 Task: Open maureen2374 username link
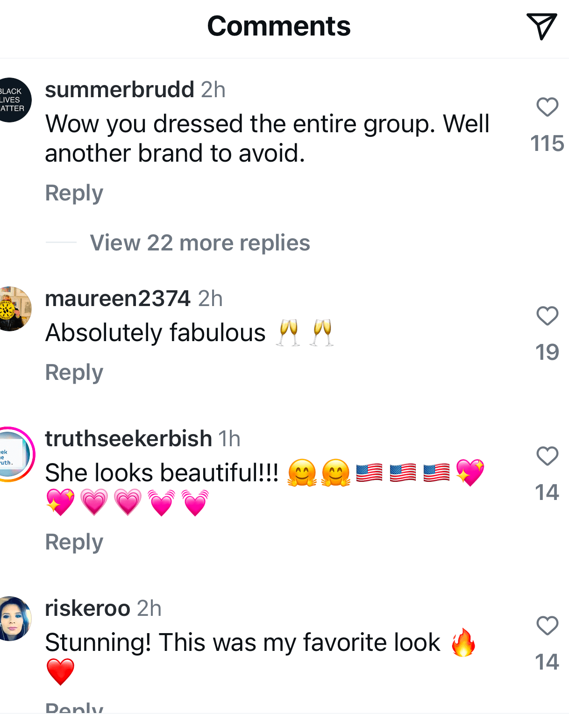tap(118, 298)
